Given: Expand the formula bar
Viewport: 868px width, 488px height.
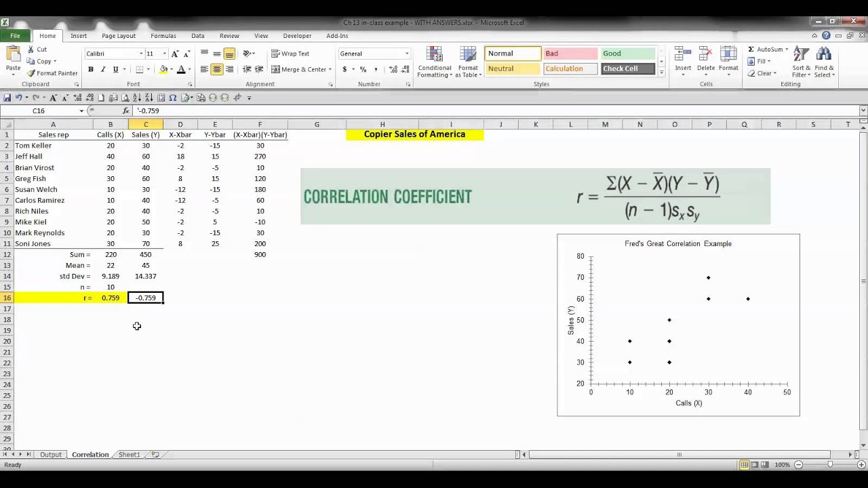Looking at the screenshot, I should point(863,110).
